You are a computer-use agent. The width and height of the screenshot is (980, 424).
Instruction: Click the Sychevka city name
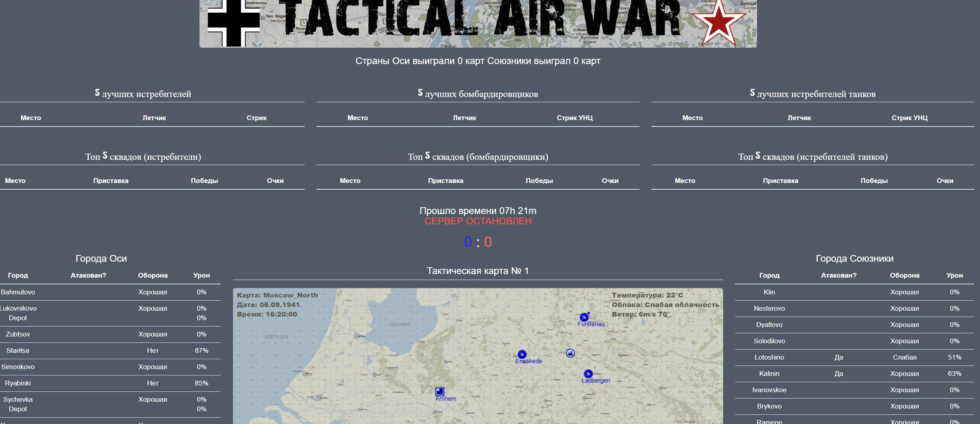18,399
